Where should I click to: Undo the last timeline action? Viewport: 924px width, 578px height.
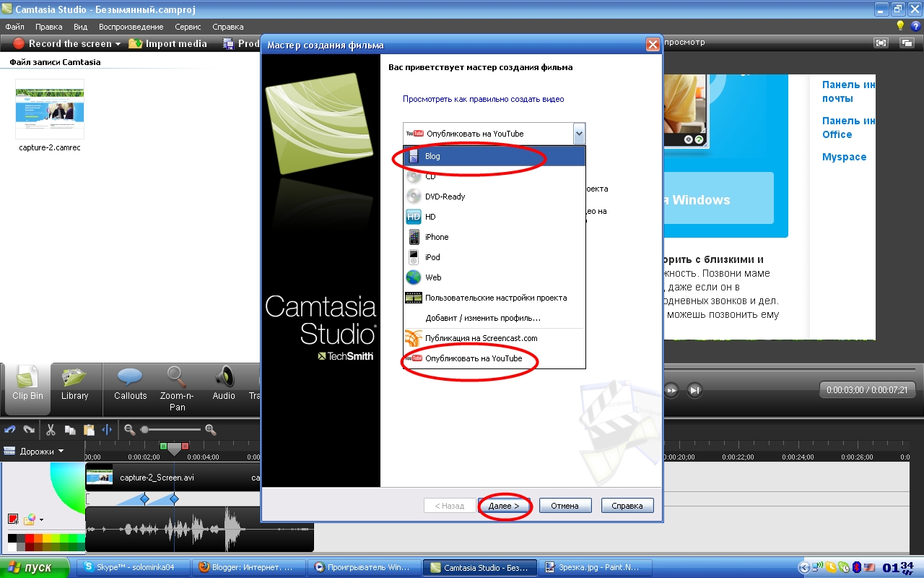tap(10, 430)
